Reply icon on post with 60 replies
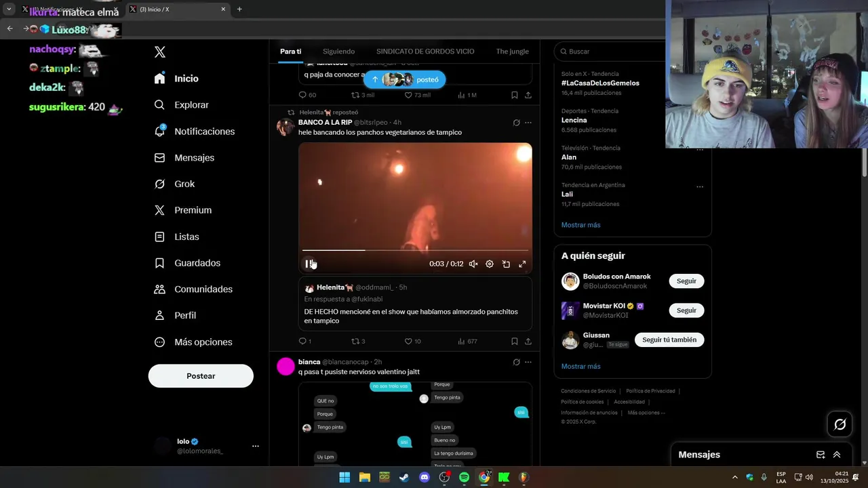The width and height of the screenshot is (868, 488). [x=303, y=95]
